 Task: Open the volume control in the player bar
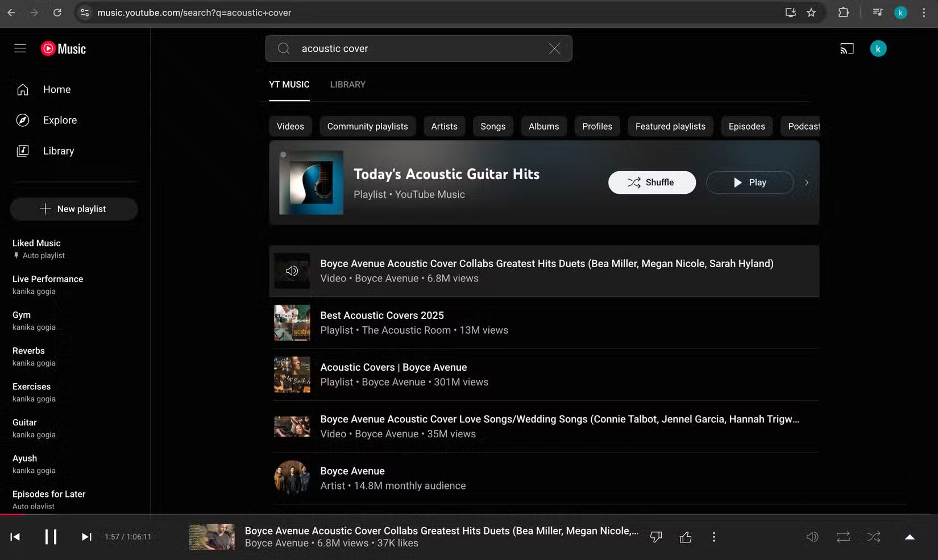tap(812, 537)
